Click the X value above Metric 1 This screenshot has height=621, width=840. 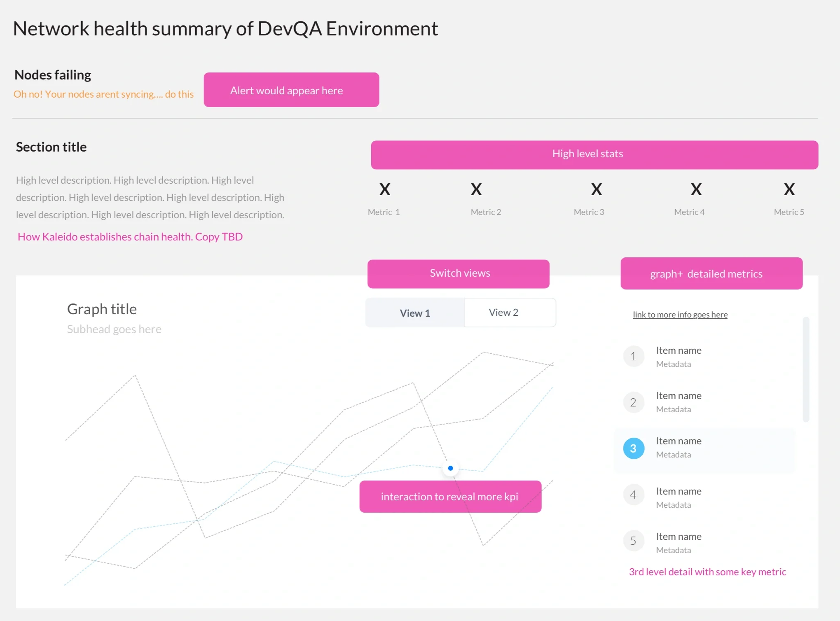coord(384,190)
